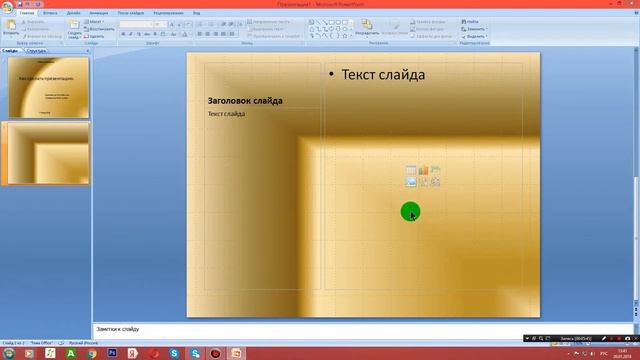Close the slides panel with X

point(87,51)
